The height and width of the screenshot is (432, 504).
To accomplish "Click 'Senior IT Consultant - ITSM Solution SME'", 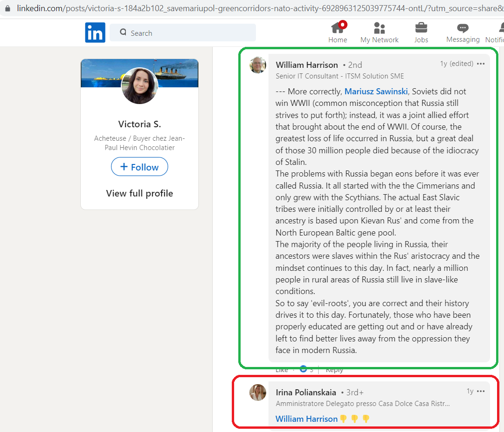I will (340, 76).
